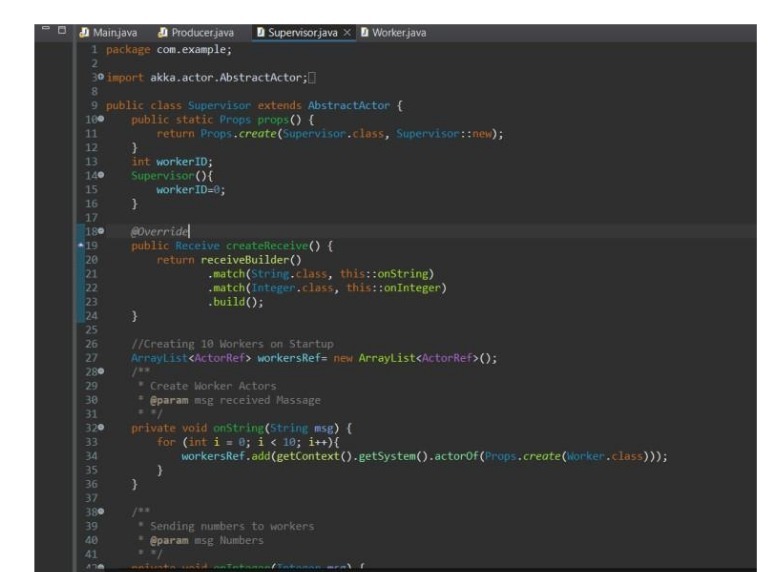Click 'workersRef=' variable on line 27

pyautogui.click(x=292, y=358)
